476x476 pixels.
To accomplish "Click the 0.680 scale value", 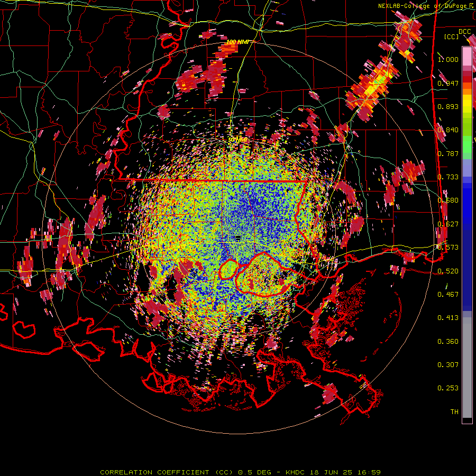I will point(448,200).
